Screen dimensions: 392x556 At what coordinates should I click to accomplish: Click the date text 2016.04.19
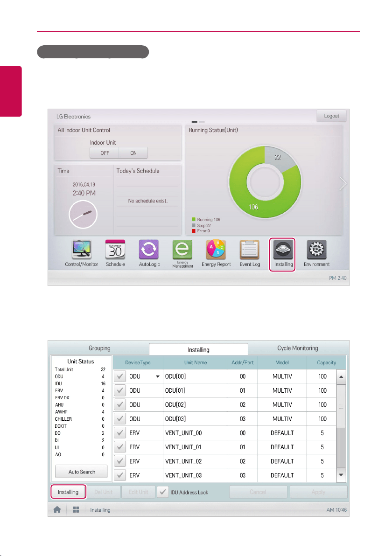84,184
